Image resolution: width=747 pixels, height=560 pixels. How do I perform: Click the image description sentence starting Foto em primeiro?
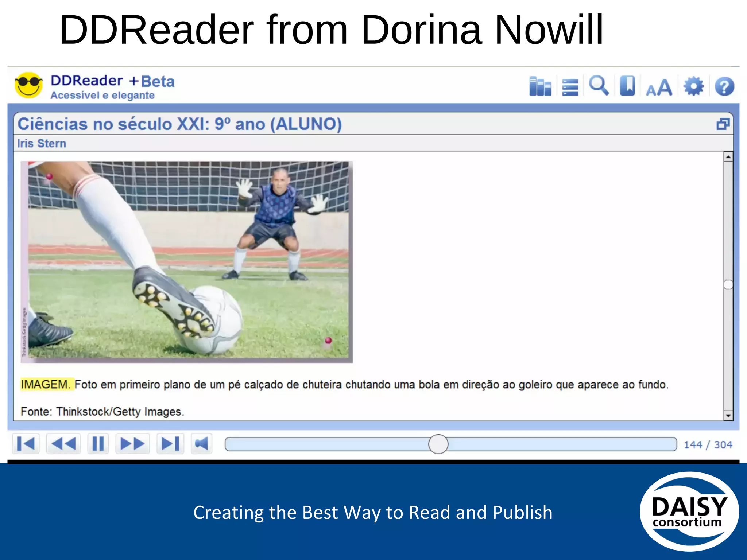tap(371, 385)
